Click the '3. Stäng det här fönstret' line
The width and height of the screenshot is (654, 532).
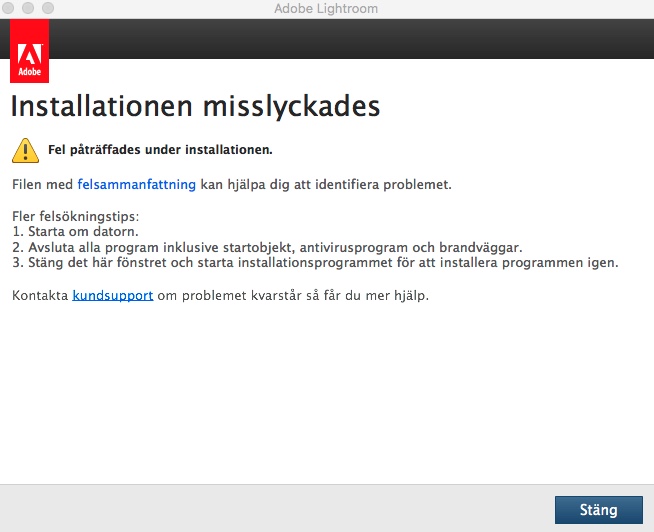coord(315,263)
